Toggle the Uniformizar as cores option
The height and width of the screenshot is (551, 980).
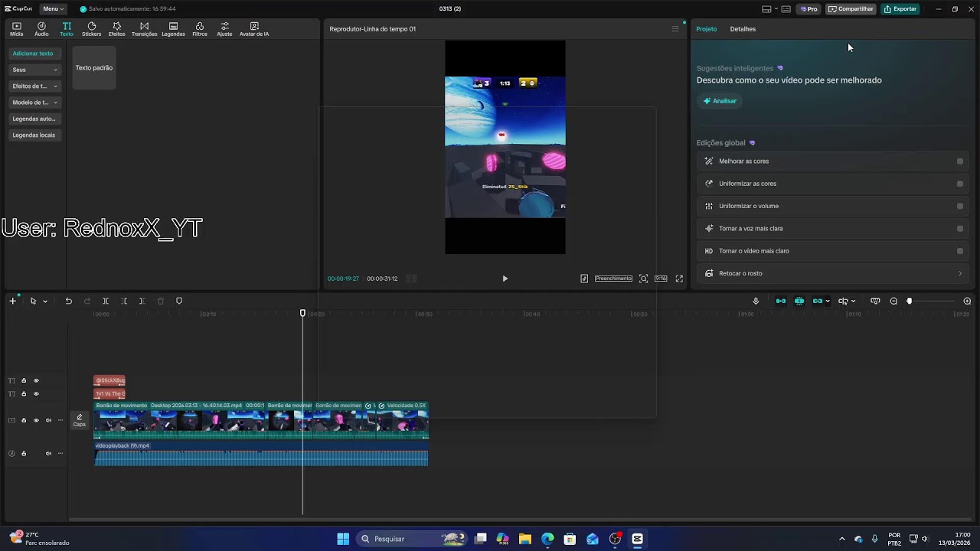pyautogui.click(x=960, y=184)
